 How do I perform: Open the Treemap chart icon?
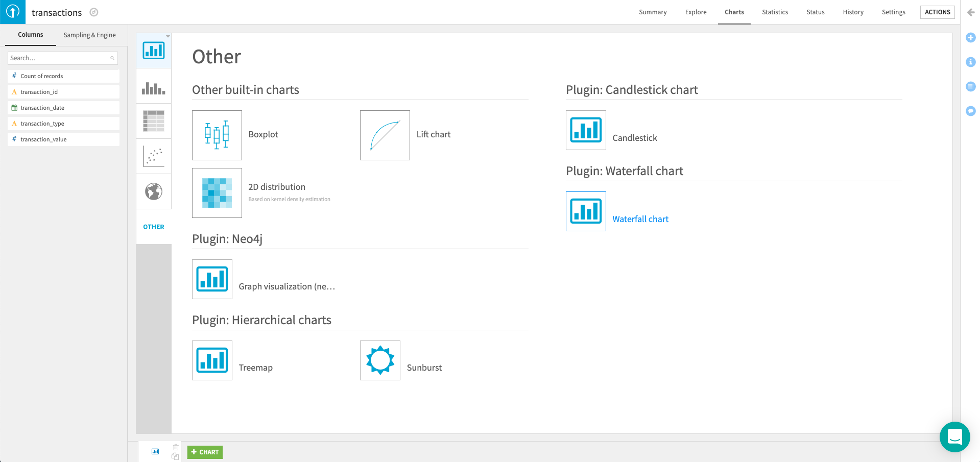click(x=212, y=360)
